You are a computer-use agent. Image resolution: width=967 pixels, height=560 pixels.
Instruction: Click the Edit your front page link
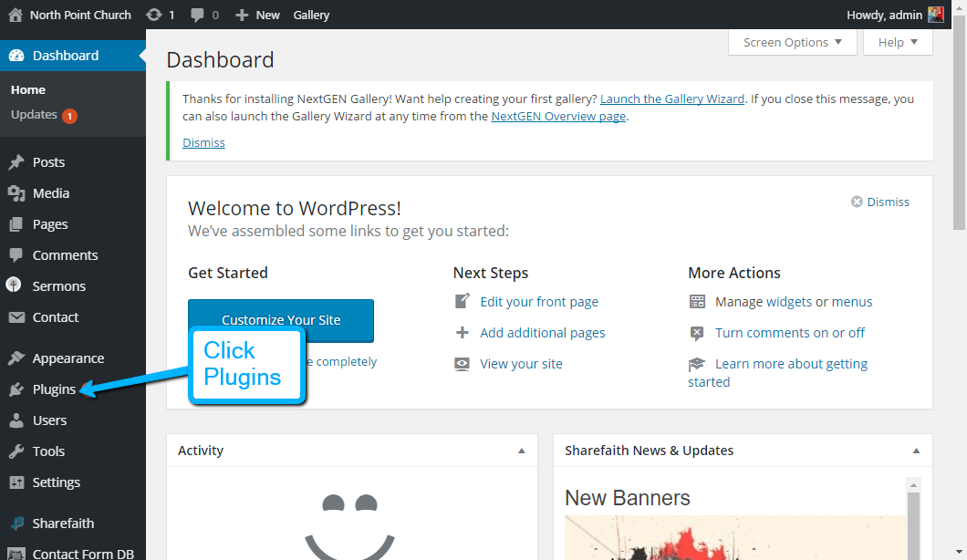pyautogui.click(x=539, y=302)
